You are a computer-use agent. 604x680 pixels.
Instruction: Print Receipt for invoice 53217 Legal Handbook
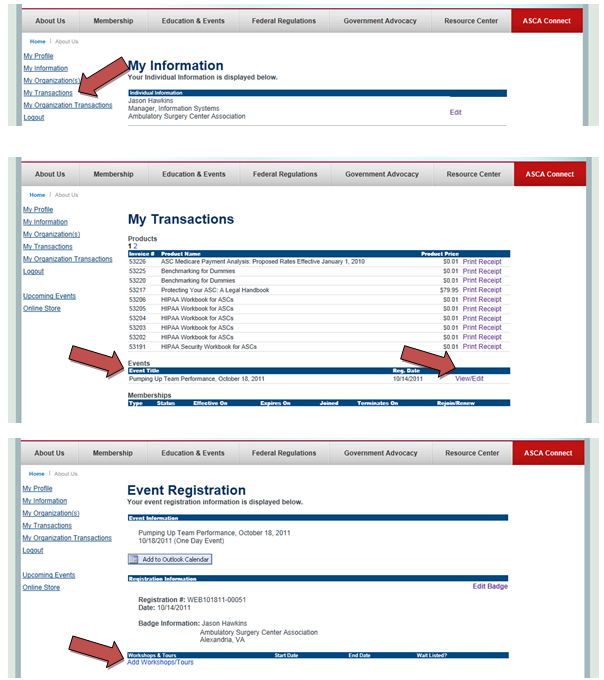point(482,290)
